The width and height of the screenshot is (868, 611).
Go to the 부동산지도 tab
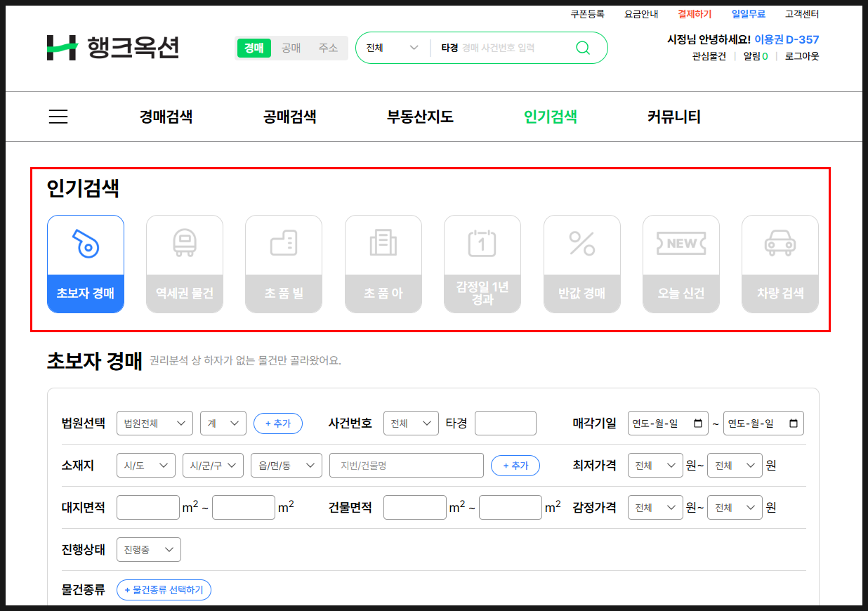tap(419, 117)
